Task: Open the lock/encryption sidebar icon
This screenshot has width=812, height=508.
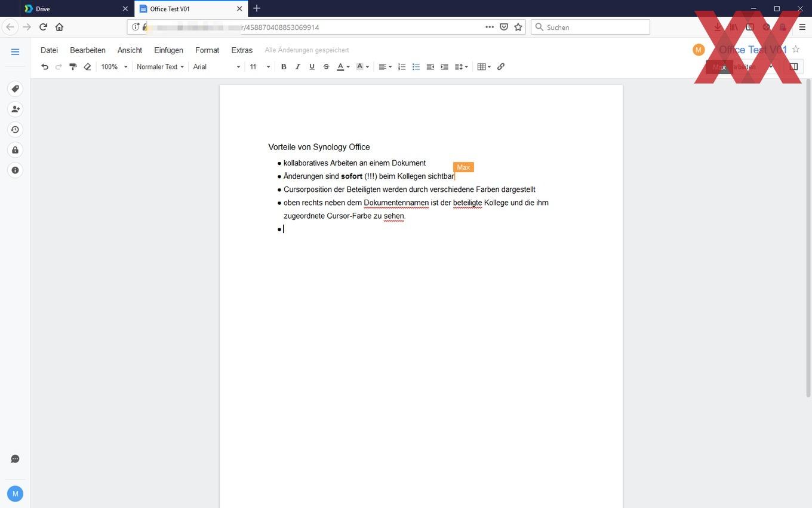Action: click(x=16, y=150)
